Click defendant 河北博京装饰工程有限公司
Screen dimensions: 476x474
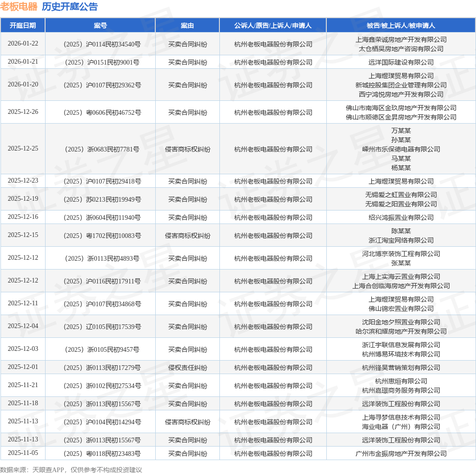point(401,254)
